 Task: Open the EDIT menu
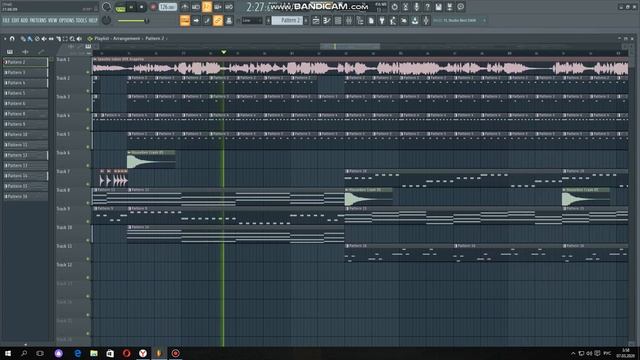(15, 20)
